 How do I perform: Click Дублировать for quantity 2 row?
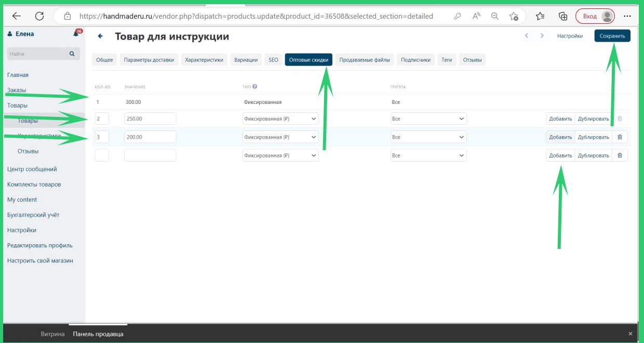tap(593, 119)
